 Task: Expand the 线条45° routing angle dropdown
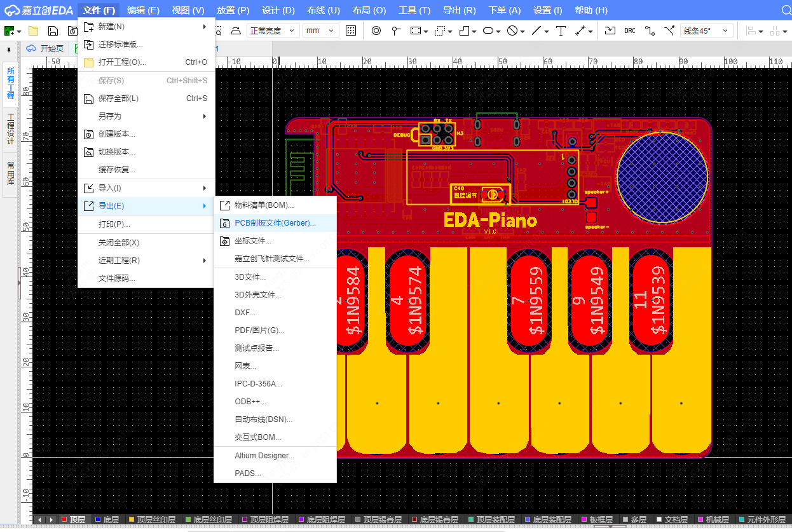(706, 31)
